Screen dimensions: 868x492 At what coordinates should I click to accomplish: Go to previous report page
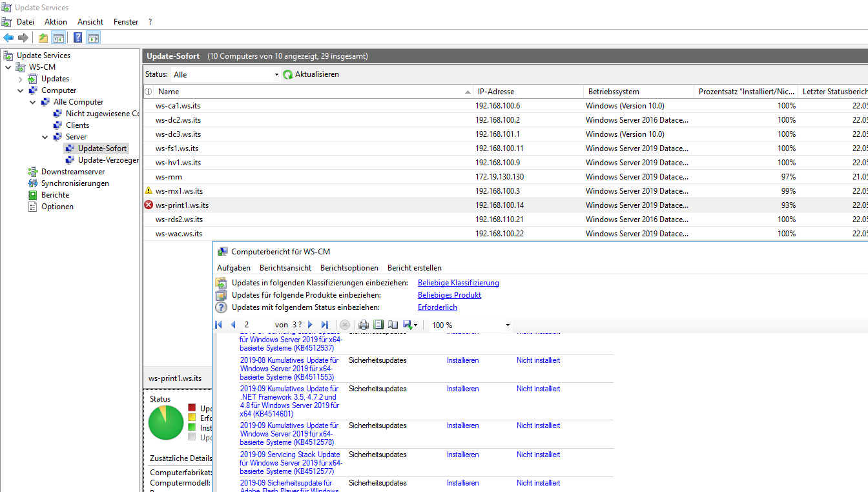[x=233, y=325]
